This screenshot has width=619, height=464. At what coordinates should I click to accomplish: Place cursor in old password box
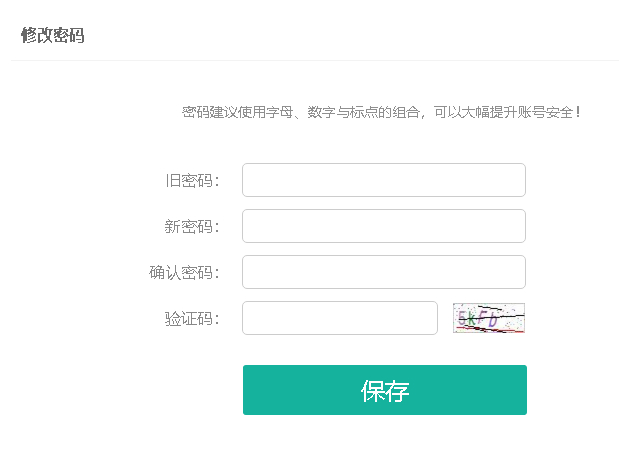tap(384, 180)
